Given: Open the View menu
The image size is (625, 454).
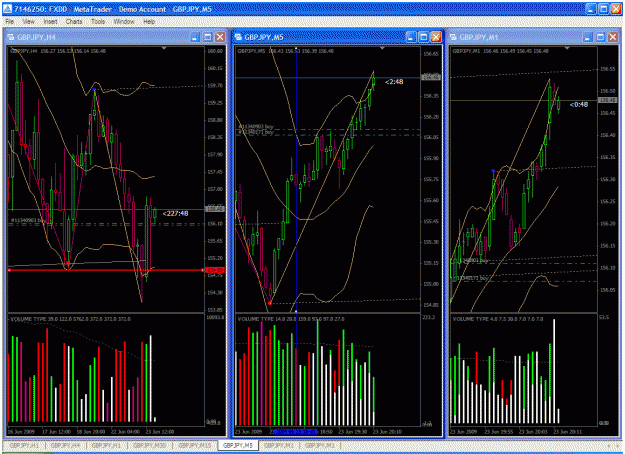Looking at the screenshot, I should click(28, 22).
